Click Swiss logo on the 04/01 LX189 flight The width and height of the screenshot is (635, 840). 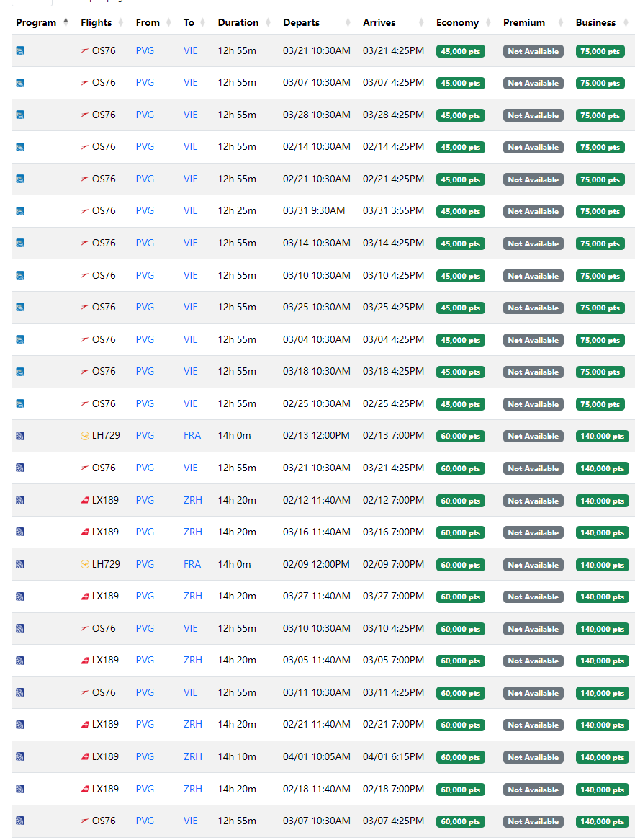pos(85,757)
